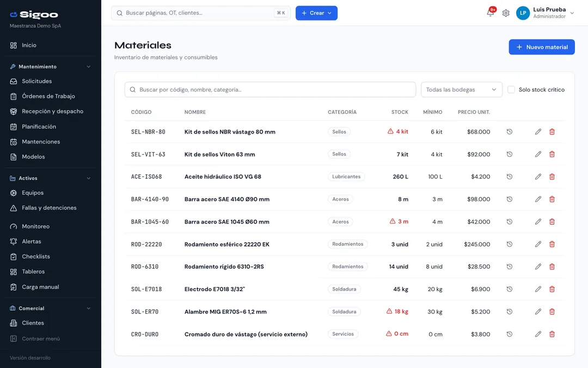588x368 pixels.
Task: Open Tableros in sidebar
Action: (x=51, y=272)
